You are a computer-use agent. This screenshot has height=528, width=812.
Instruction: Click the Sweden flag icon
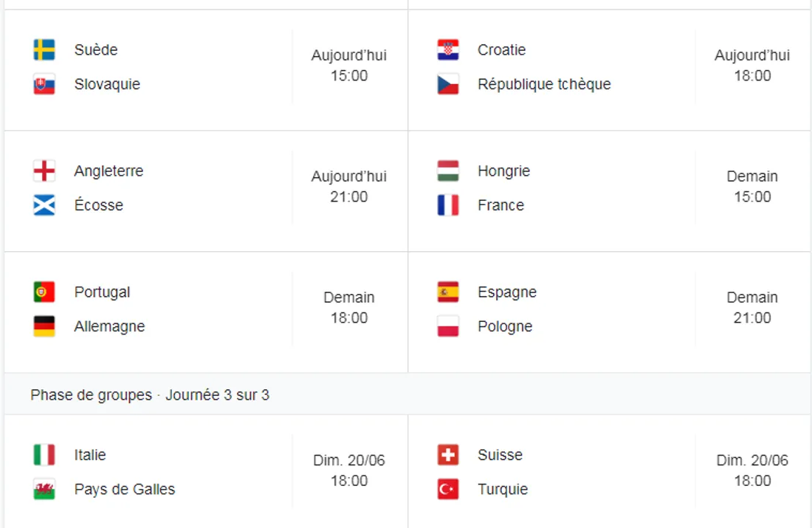click(44, 49)
